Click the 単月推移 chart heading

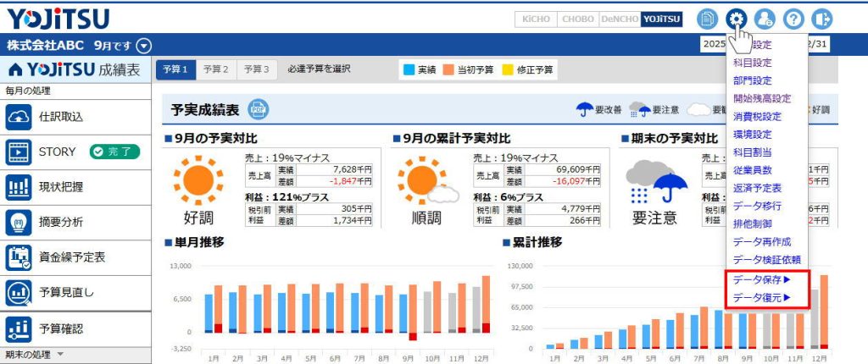tap(199, 242)
